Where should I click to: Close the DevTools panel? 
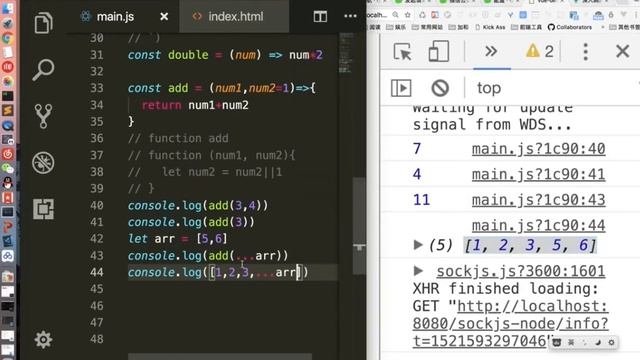pos(622,51)
